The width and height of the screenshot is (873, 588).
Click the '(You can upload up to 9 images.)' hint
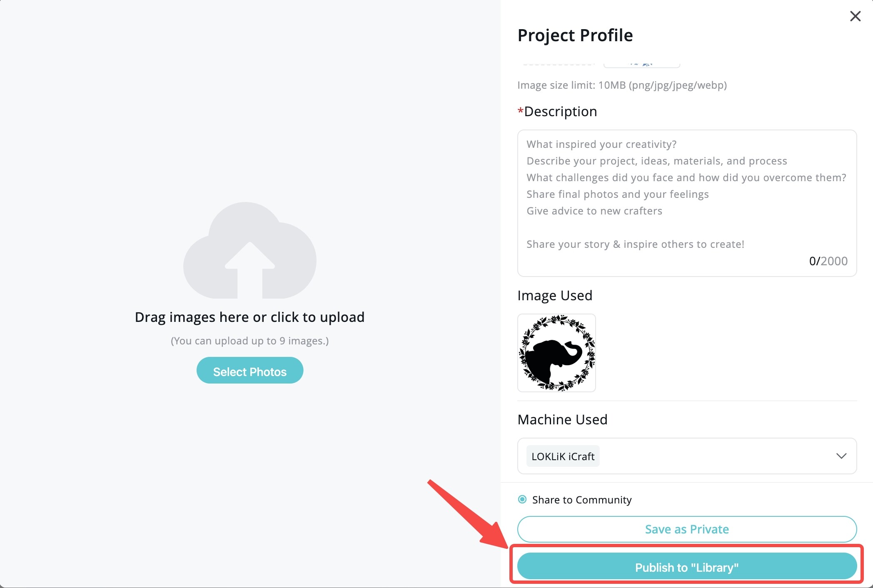click(250, 341)
